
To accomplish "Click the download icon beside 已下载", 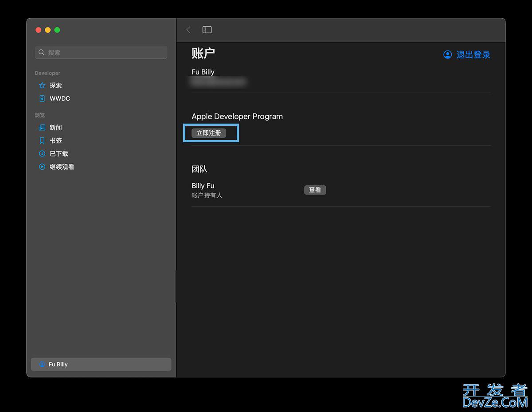I will 42,154.
